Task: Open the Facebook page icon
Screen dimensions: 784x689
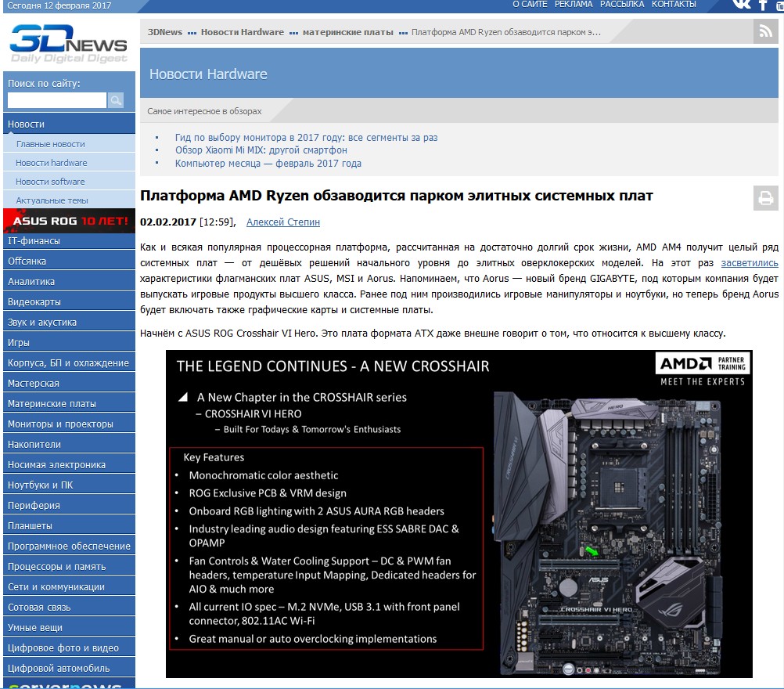Action: [x=763, y=5]
